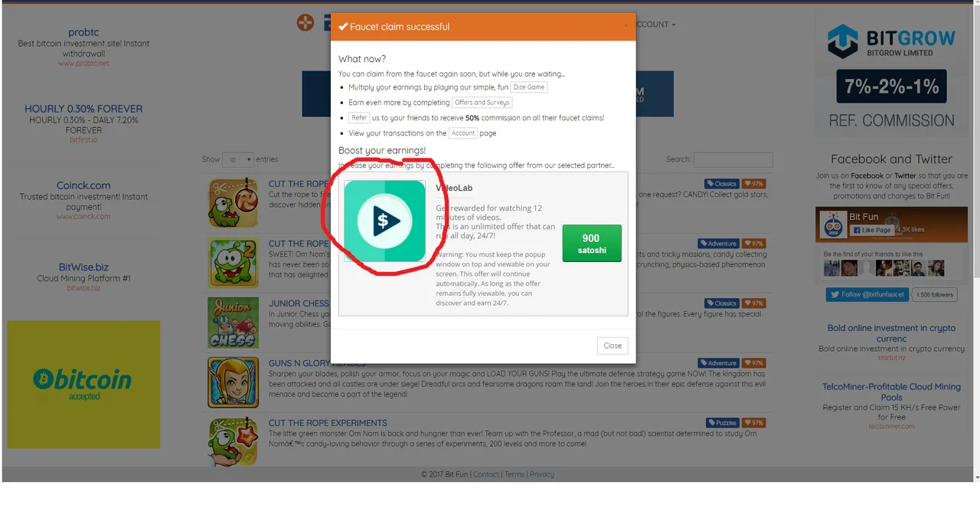Open the Cut the Rope 2 game thumbnail
Viewport: 980px width, 531px height.
click(x=233, y=263)
